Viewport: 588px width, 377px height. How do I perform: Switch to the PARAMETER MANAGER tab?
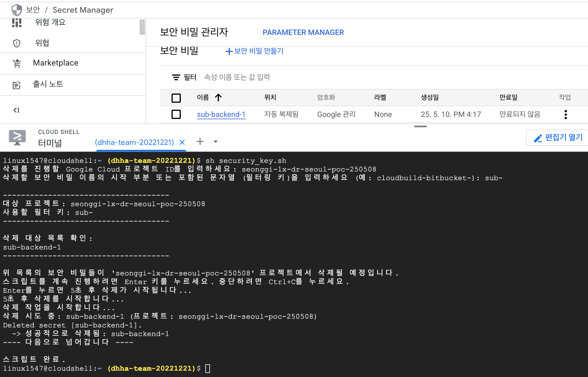click(x=303, y=32)
